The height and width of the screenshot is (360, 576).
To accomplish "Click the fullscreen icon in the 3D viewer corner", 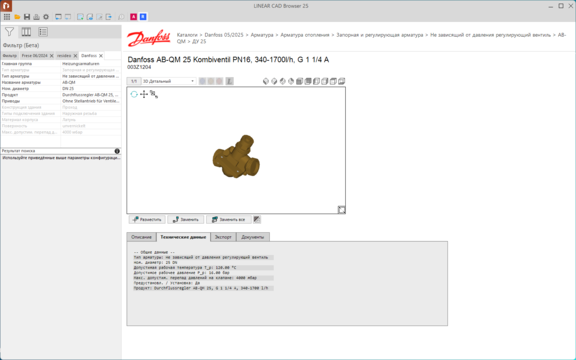I will coord(341,209).
